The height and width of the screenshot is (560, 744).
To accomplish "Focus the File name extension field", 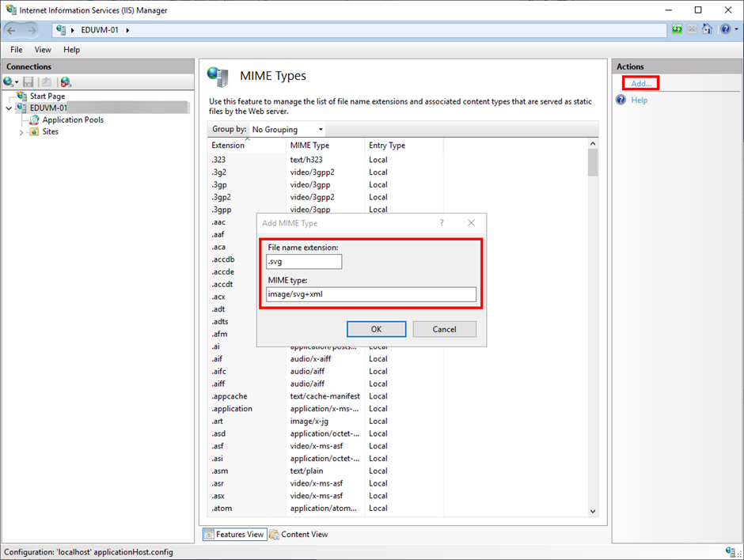I will (304, 262).
